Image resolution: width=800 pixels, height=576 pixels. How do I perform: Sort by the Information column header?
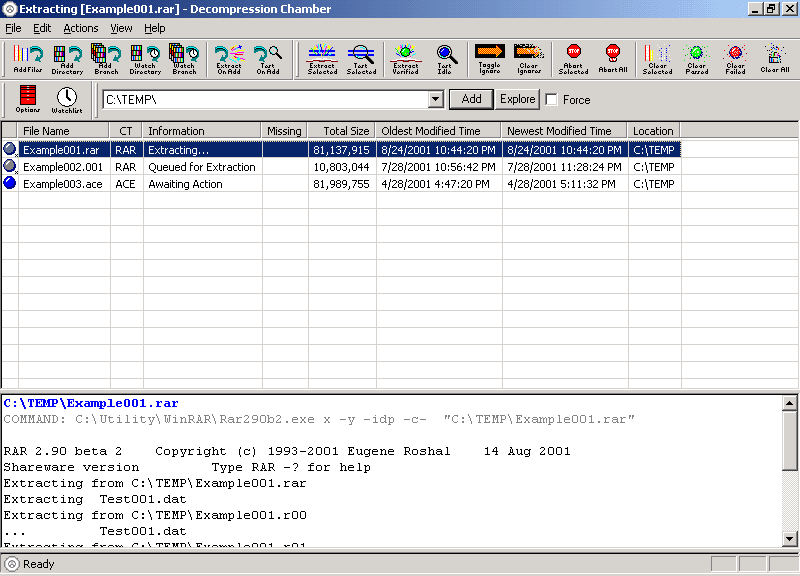202,131
